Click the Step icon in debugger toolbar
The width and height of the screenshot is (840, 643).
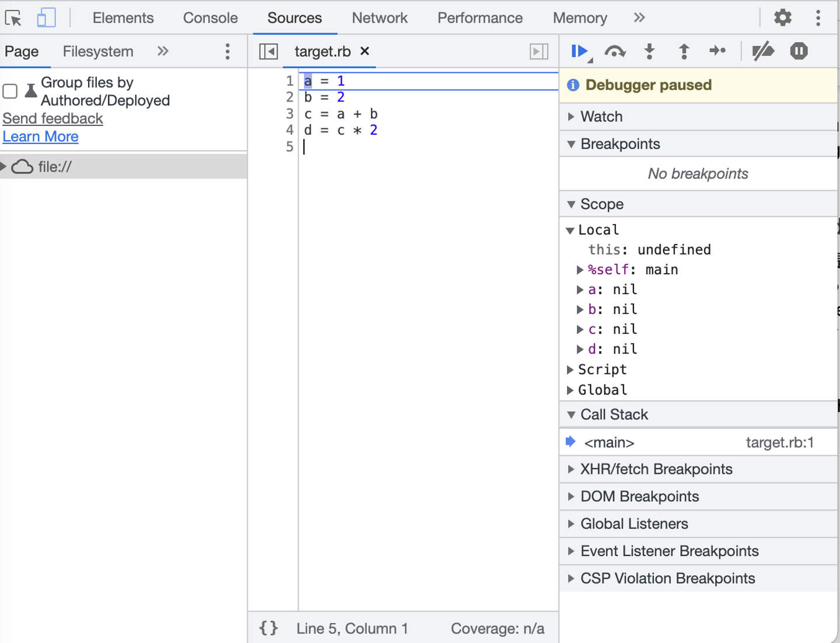pyautogui.click(x=717, y=51)
